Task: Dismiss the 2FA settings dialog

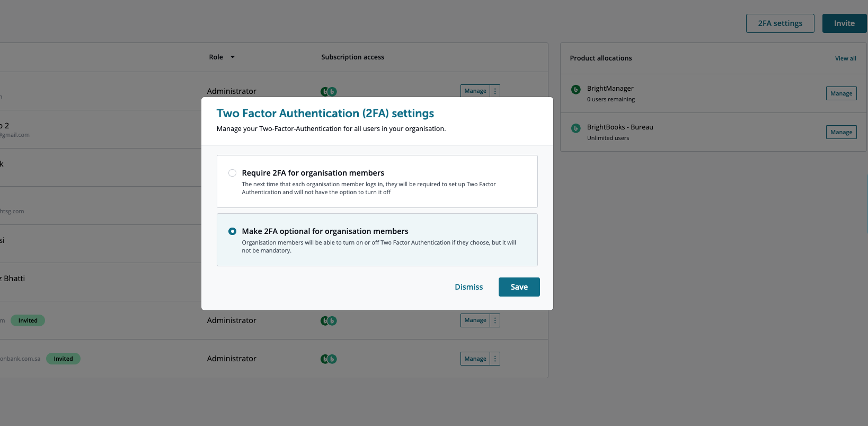Action: pyautogui.click(x=468, y=287)
